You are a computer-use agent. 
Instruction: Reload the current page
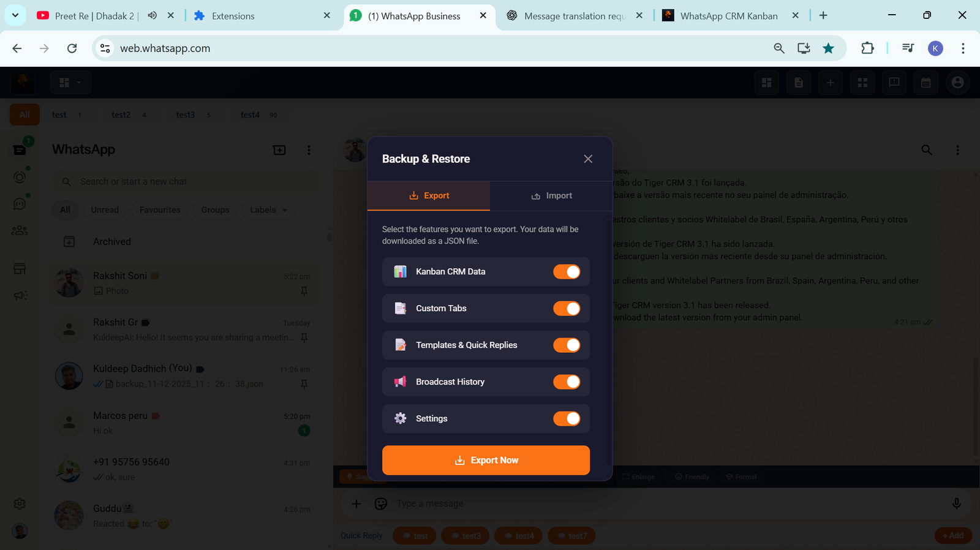coord(72,48)
